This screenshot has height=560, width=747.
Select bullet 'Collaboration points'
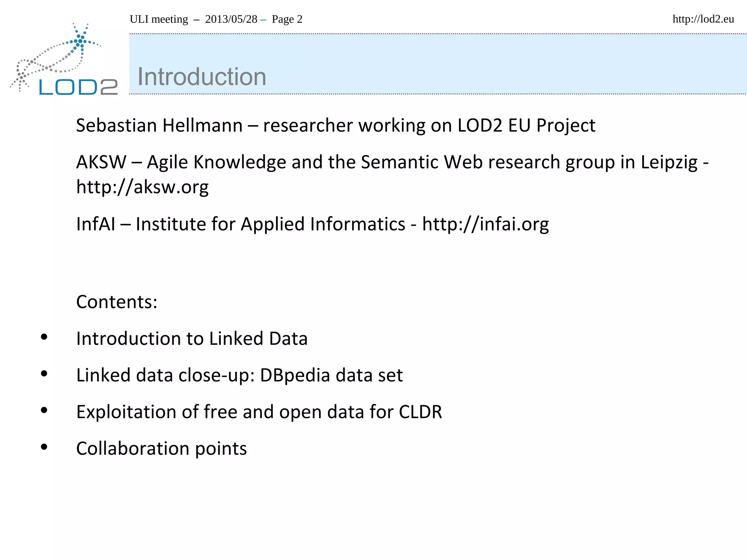pyautogui.click(x=161, y=449)
